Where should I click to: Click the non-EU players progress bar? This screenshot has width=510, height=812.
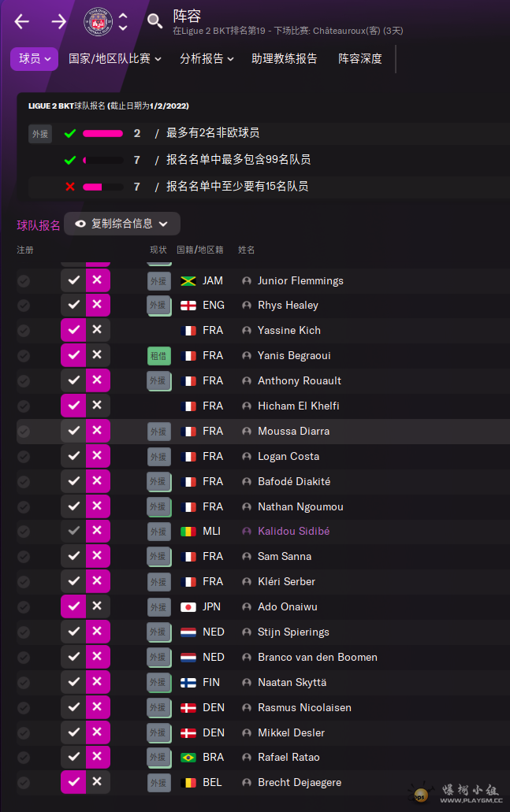(x=102, y=134)
